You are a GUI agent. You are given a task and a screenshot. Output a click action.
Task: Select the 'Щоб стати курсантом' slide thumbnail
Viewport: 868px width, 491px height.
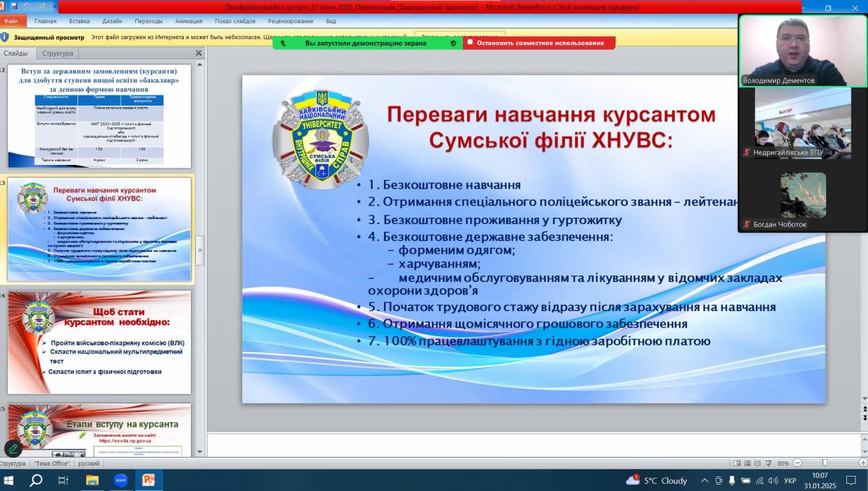click(100, 342)
